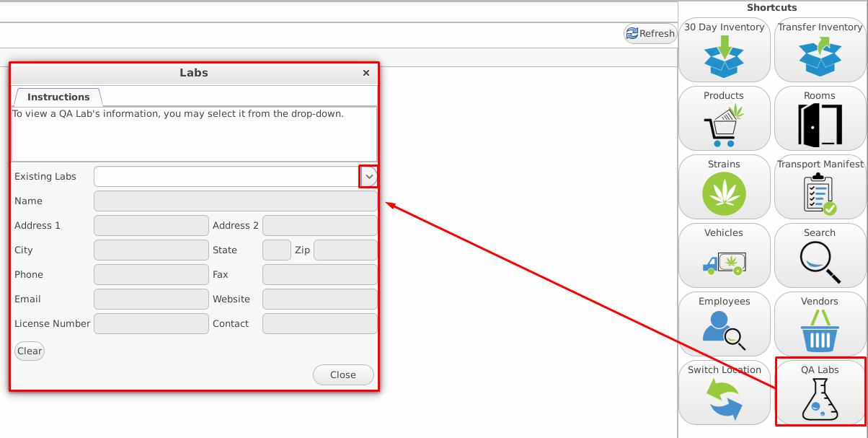The height and width of the screenshot is (438, 868).
Task: Open the Transport Manifest clipboard shortcut
Action: [820, 187]
